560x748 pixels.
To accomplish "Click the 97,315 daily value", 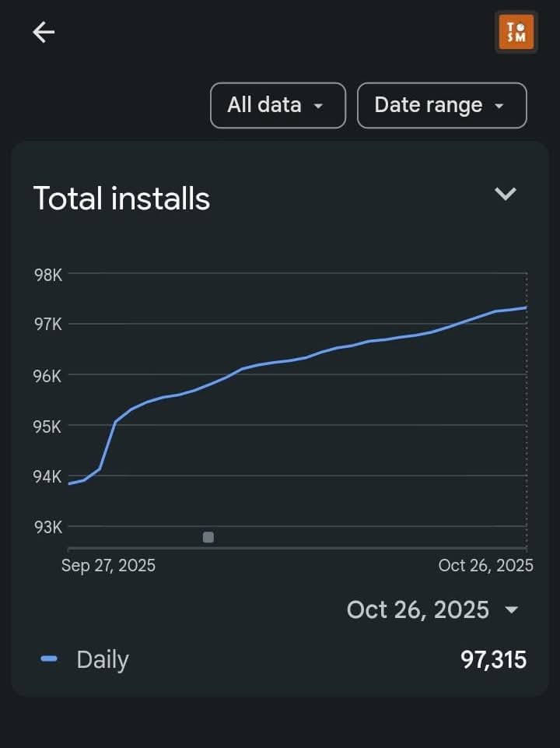I will click(x=493, y=660).
